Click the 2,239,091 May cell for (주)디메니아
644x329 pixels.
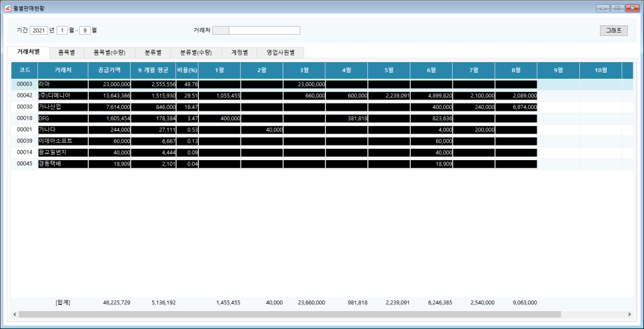[x=389, y=96]
